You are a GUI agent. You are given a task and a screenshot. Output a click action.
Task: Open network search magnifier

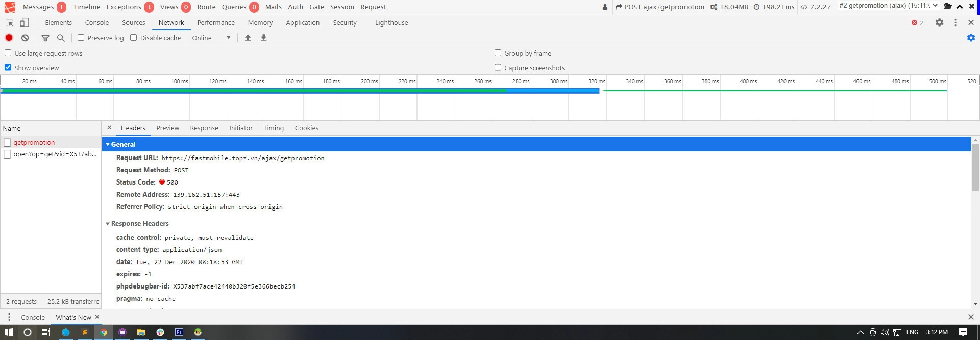[61, 38]
